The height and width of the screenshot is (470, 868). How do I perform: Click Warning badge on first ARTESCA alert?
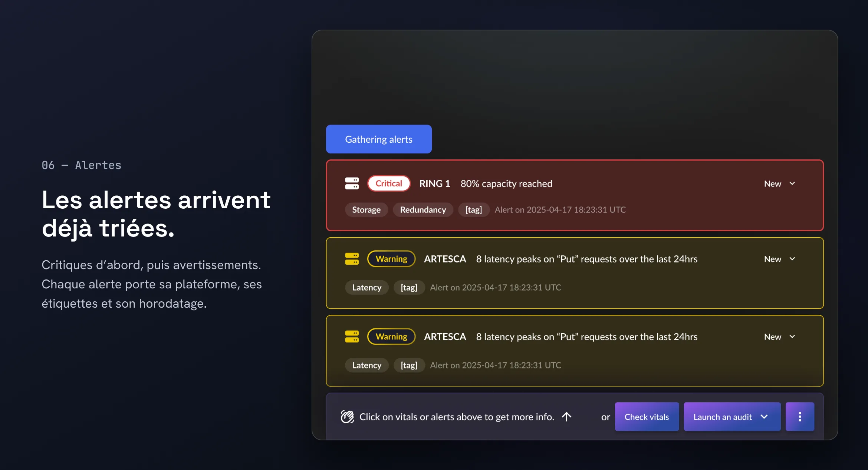391,259
